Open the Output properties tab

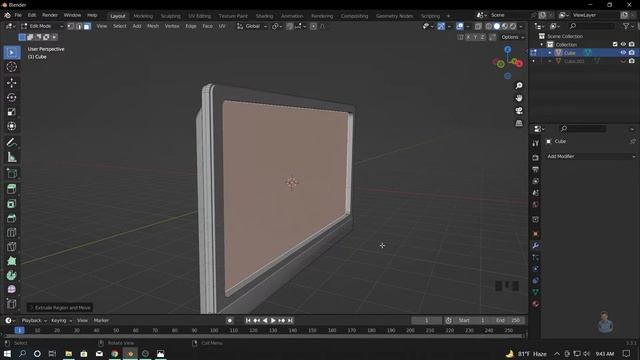[536, 169]
